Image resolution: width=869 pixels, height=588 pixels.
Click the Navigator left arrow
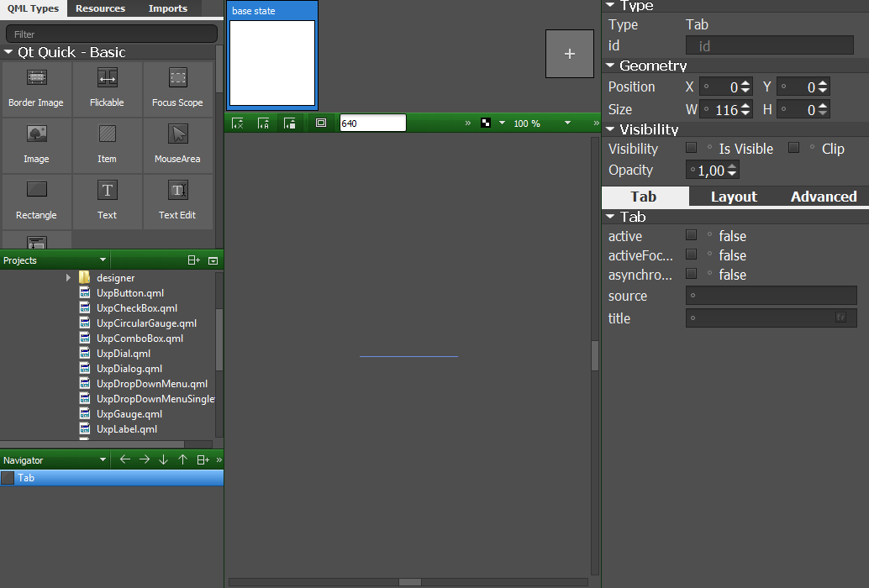coord(125,460)
